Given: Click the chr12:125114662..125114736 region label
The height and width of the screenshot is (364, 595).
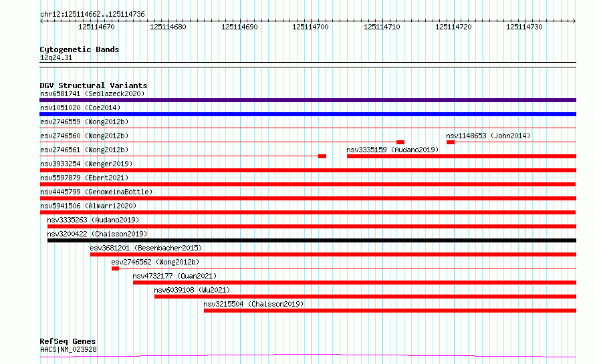Looking at the screenshot, I should click(92, 15).
